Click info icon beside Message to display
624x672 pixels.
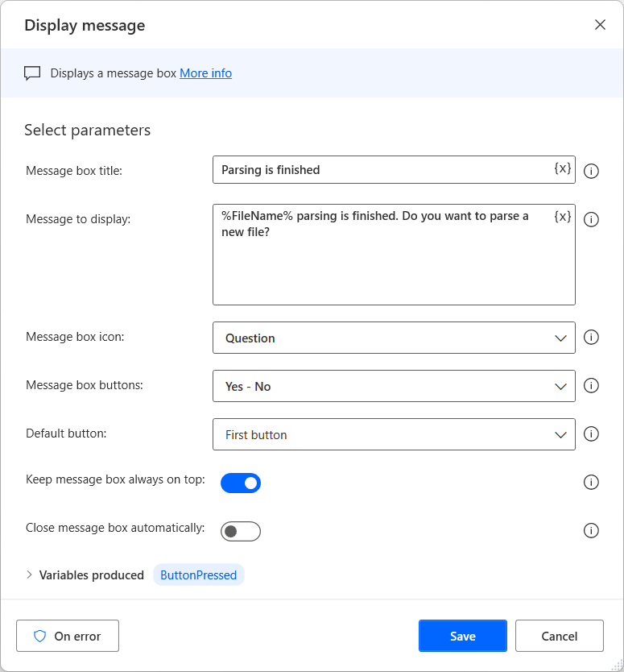(x=591, y=219)
